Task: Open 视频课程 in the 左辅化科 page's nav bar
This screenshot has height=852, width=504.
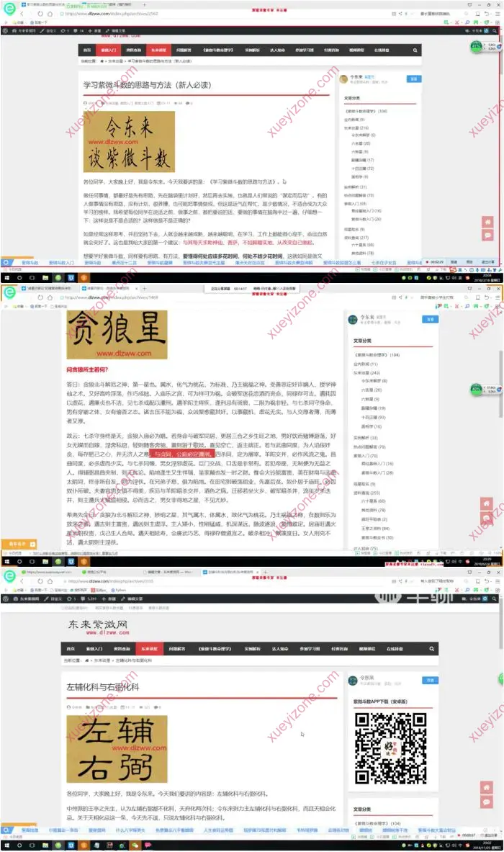Action: 368,648
